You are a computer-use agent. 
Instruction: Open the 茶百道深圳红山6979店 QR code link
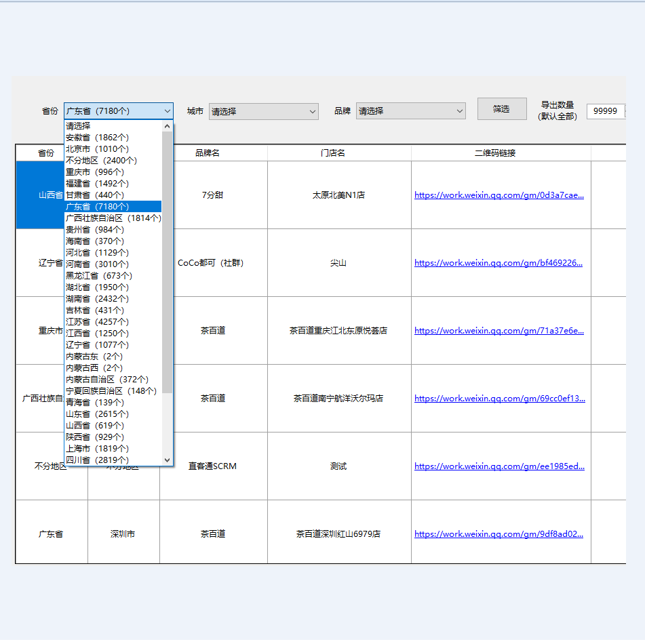pyautogui.click(x=499, y=534)
